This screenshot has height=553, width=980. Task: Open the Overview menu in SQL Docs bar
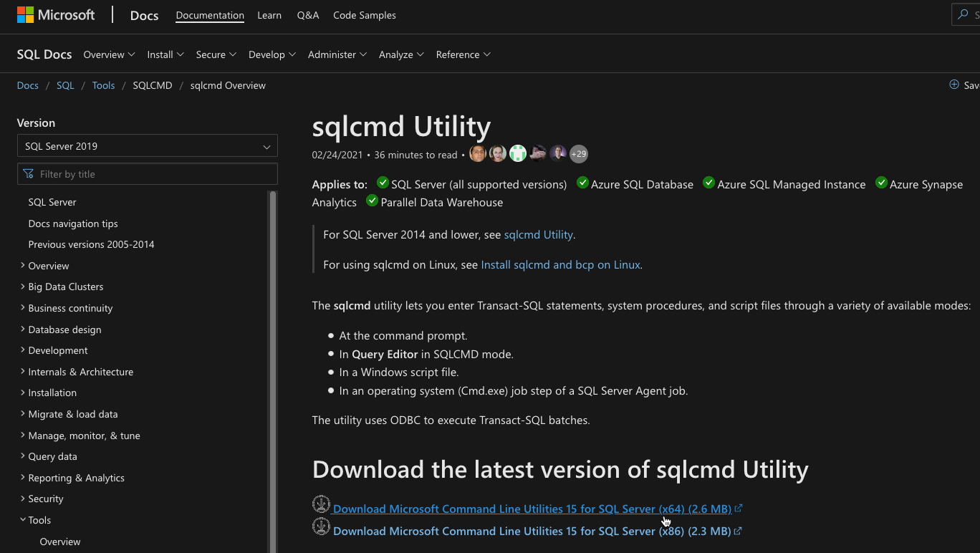[x=109, y=54]
